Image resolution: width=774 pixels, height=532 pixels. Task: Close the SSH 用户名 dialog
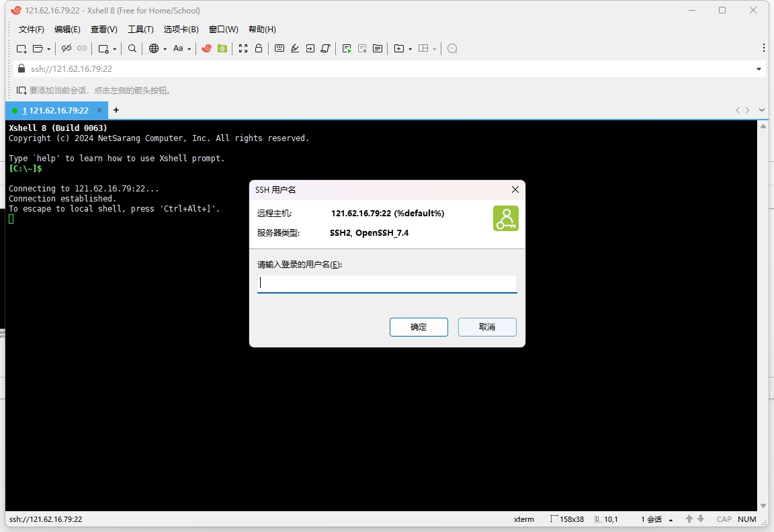pos(515,189)
